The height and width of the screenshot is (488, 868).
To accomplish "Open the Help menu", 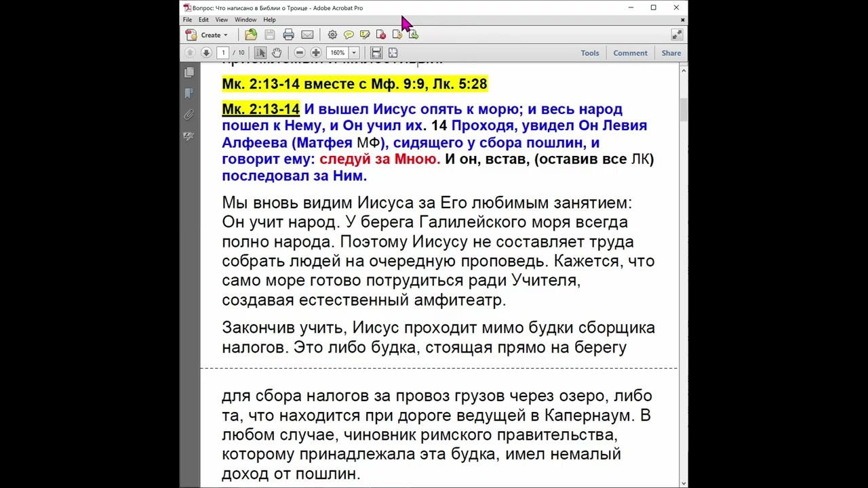I will (269, 20).
